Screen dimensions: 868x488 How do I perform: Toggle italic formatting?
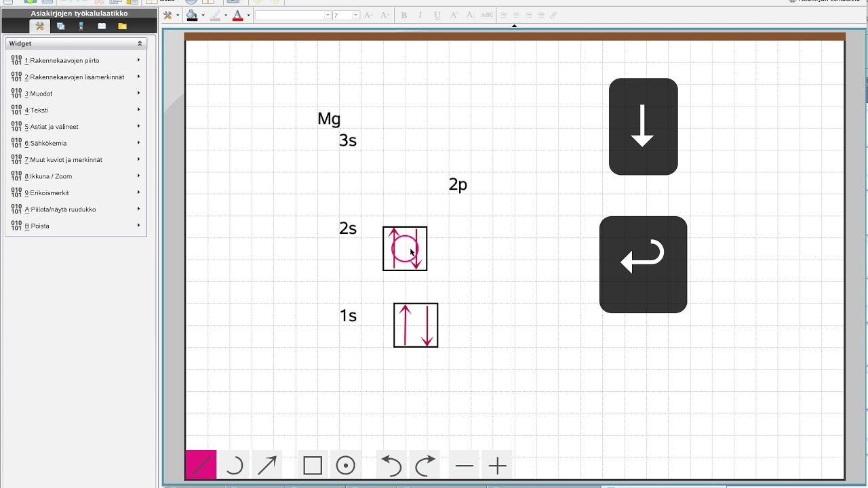point(420,15)
